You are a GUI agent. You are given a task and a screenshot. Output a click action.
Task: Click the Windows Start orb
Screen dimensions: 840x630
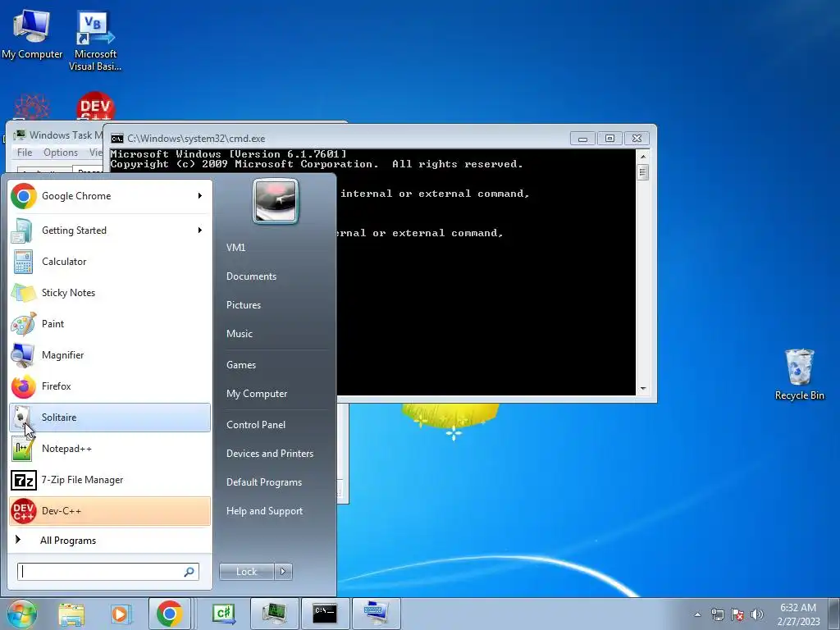click(22, 614)
